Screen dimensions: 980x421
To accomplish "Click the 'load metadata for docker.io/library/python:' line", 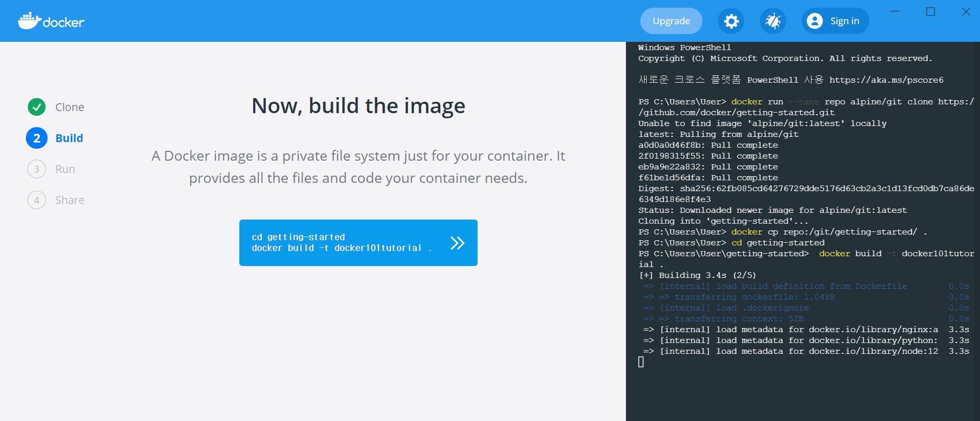I will pyautogui.click(x=806, y=340).
